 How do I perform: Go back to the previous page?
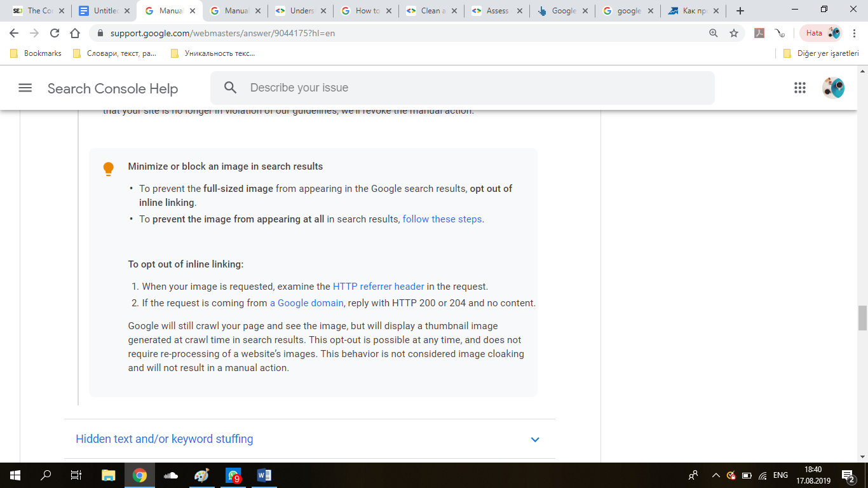tap(14, 33)
